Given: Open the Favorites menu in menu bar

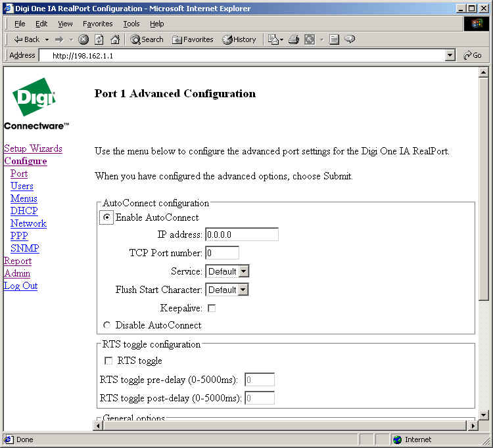Looking at the screenshot, I should 97,24.
